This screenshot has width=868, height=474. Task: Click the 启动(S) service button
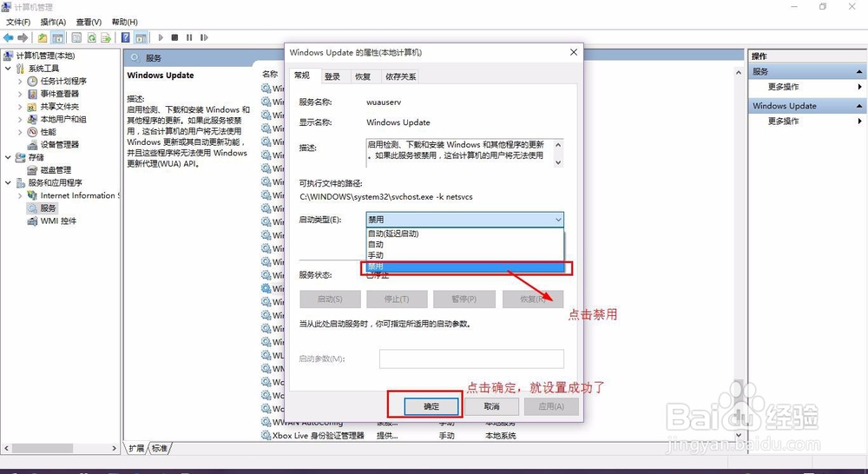(x=330, y=299)
